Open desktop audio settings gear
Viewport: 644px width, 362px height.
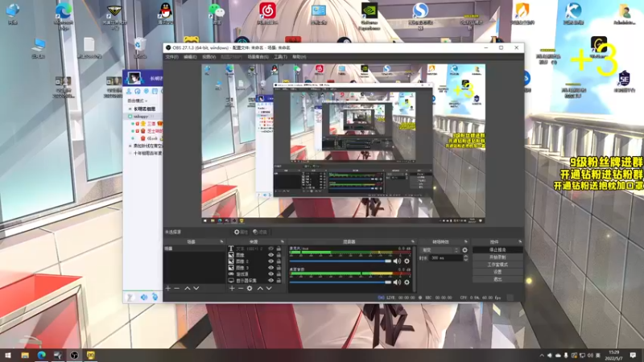click(x=407, y=282)
